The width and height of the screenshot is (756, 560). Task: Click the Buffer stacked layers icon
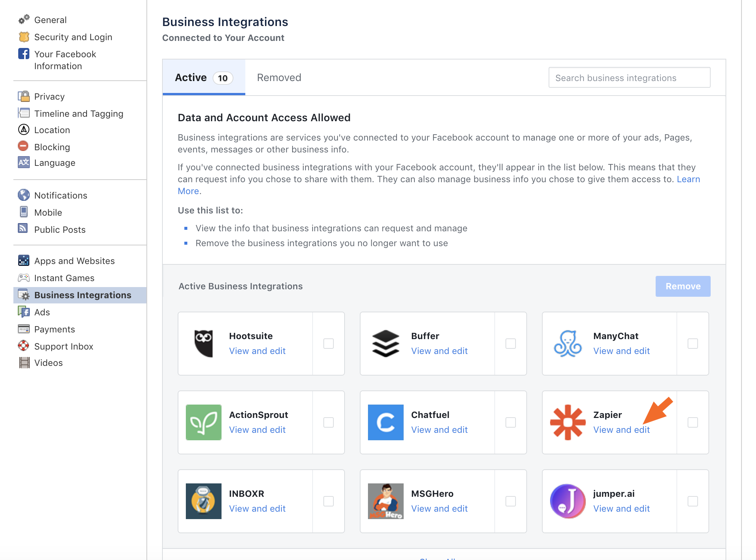tap(385, 343)
